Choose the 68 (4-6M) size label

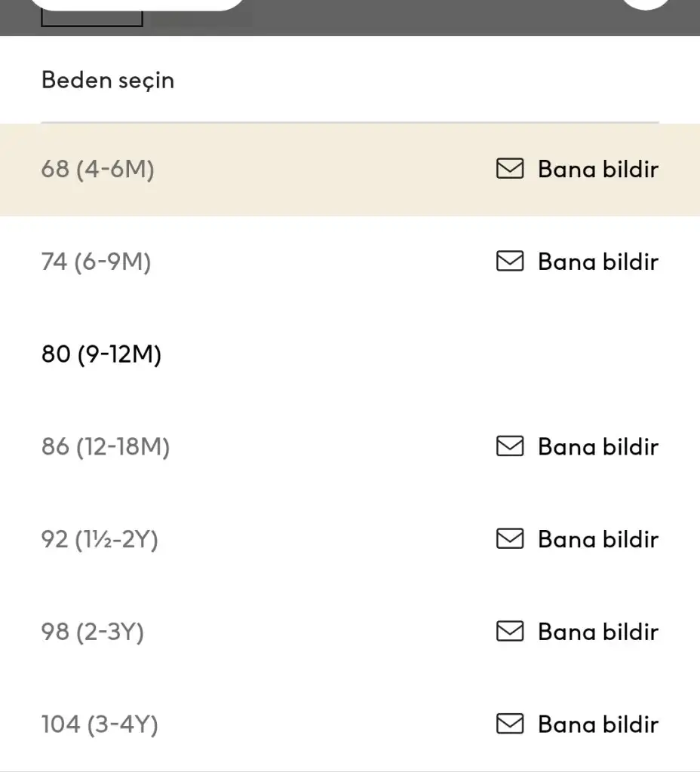point(98,169)
